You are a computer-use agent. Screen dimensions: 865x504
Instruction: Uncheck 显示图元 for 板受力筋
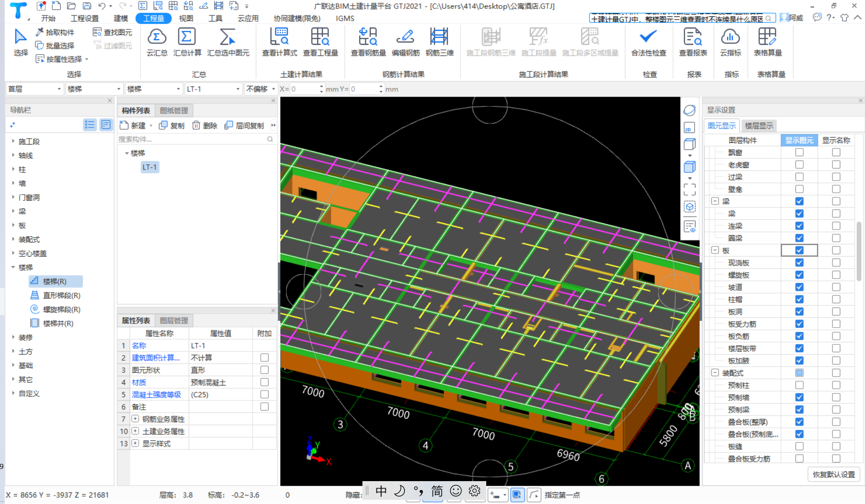coord(799,323)
